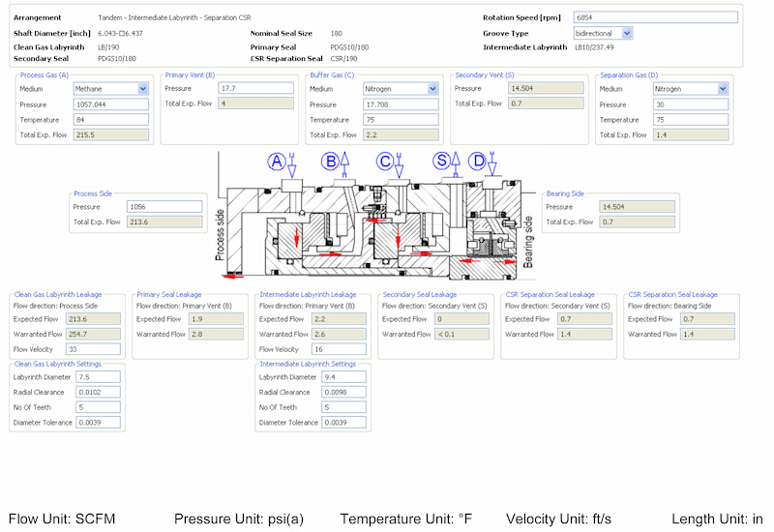Click Intermediate Diameter Tolerance field
Image resolution: width=774 pixels, height=532 pixels.
tap(344, 423)
